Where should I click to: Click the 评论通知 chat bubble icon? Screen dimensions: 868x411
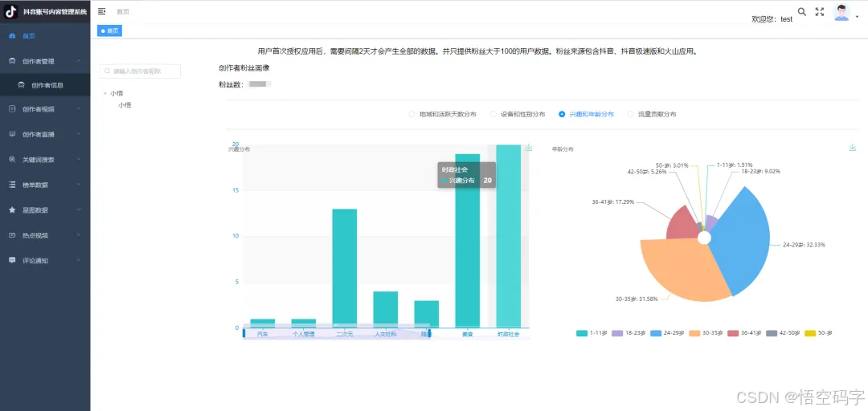click(12, 260)
